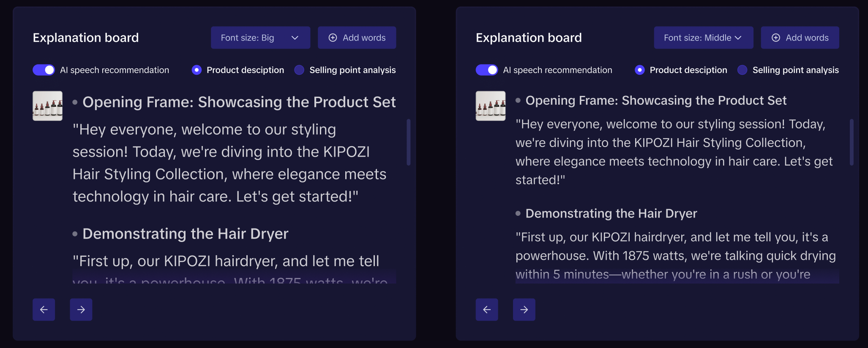Click the forward arrow in Middle font panel
The image size is (868, 348).
click(524, 310)
